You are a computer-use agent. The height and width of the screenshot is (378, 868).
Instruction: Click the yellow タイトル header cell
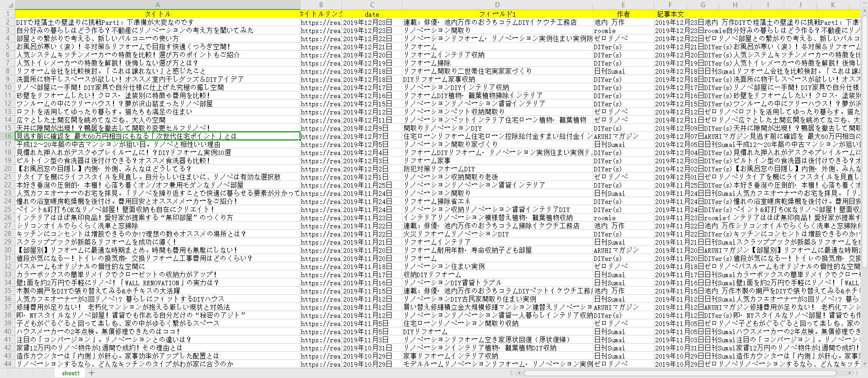click(157, 14)
